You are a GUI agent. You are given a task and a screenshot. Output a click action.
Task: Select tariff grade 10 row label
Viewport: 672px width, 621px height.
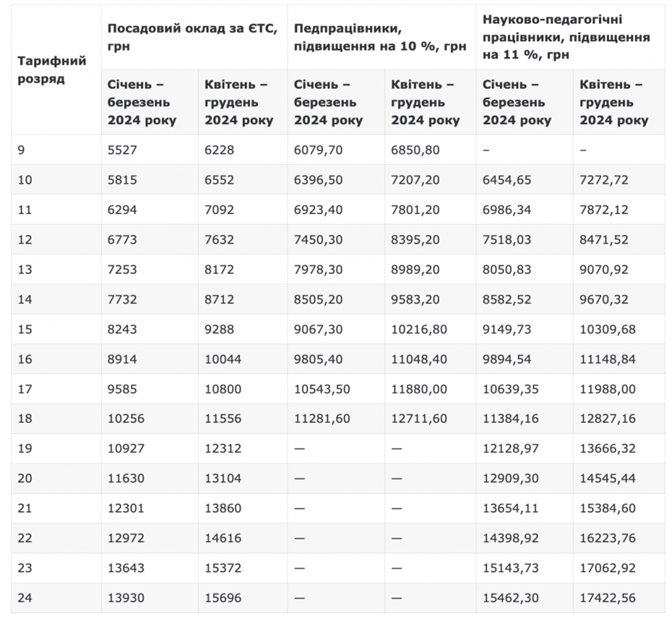point(25,180)
